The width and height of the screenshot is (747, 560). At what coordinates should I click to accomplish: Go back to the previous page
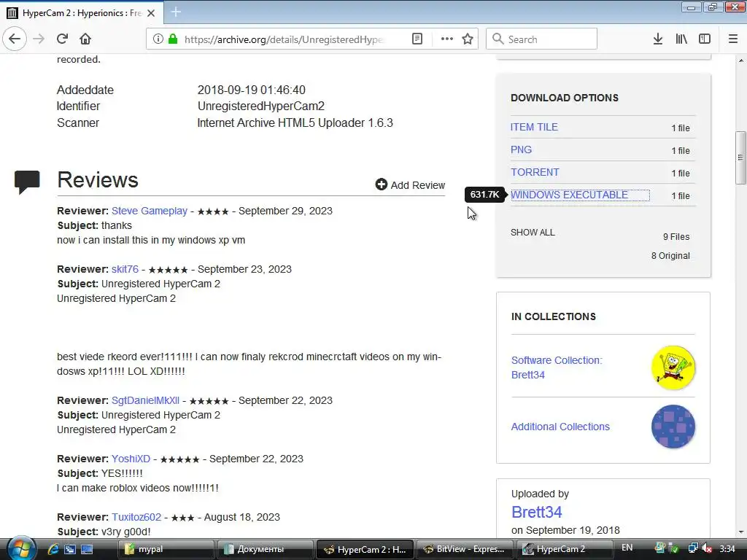(x=15, y=39)
